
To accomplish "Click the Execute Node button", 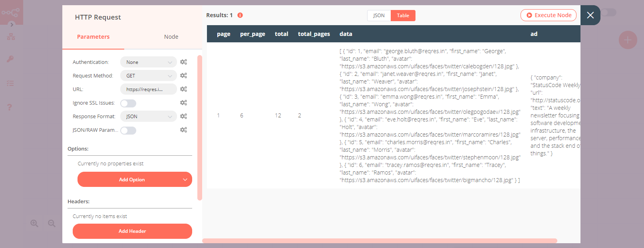I will 548,15.
